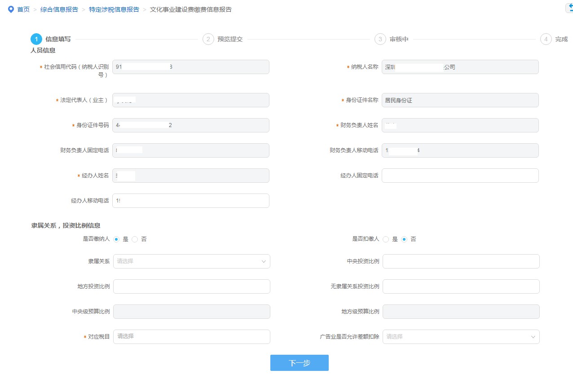573x392 pixels.
Task: Select 否 radio for 是否缴纳人
Action: point(135,239)
